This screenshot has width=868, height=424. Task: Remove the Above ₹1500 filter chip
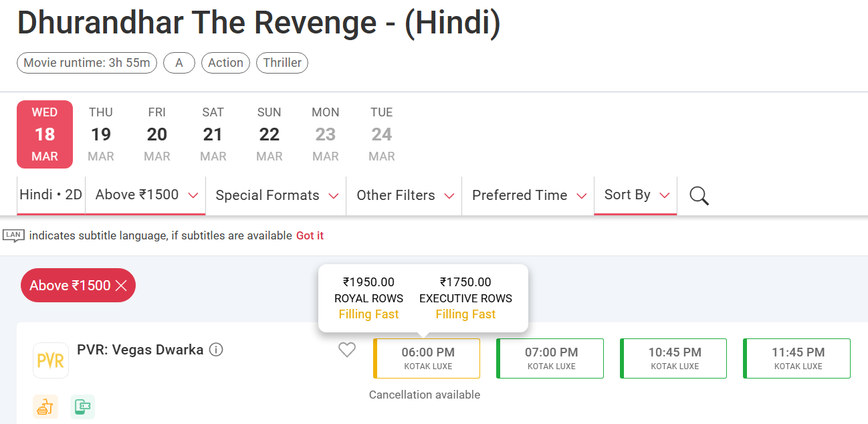point(121,286)
